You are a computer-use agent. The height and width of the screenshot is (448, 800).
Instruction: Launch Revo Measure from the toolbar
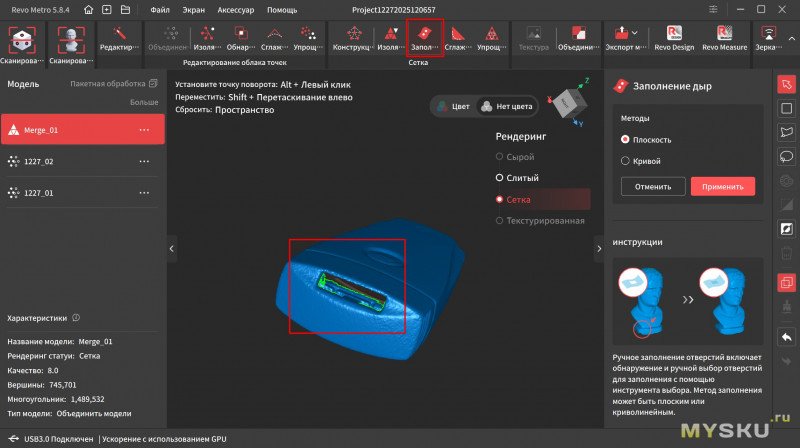click(725, 38)
